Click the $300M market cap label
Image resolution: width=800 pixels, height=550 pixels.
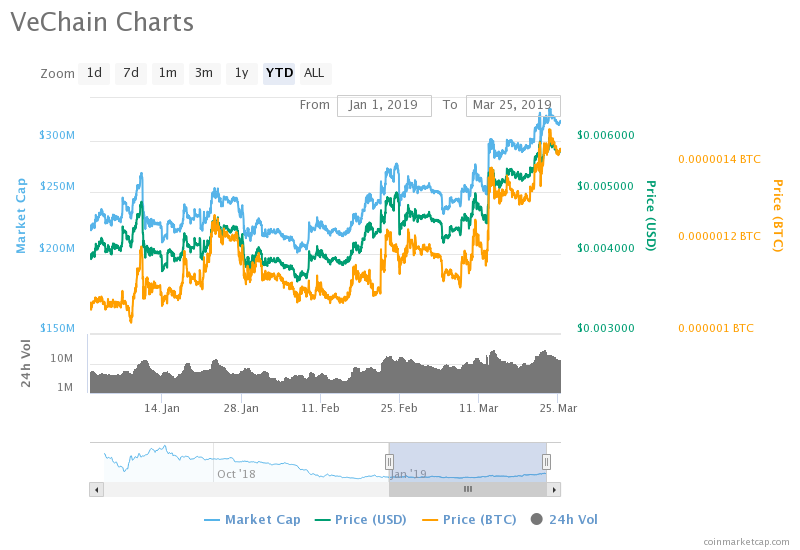tap(57, 135)
